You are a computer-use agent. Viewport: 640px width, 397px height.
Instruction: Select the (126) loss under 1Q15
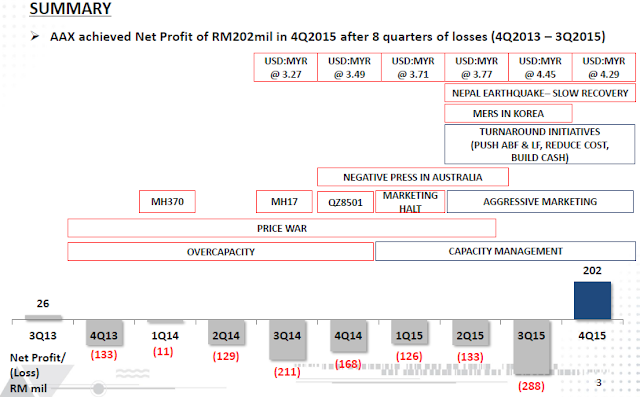point(409,356)
